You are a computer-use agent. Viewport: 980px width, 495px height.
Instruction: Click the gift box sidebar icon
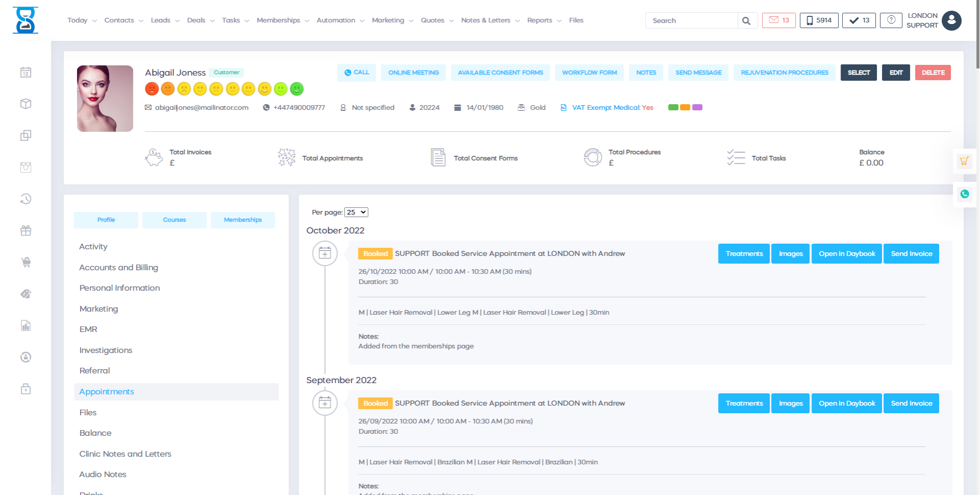pyautogui.click(x=26, y=231)
